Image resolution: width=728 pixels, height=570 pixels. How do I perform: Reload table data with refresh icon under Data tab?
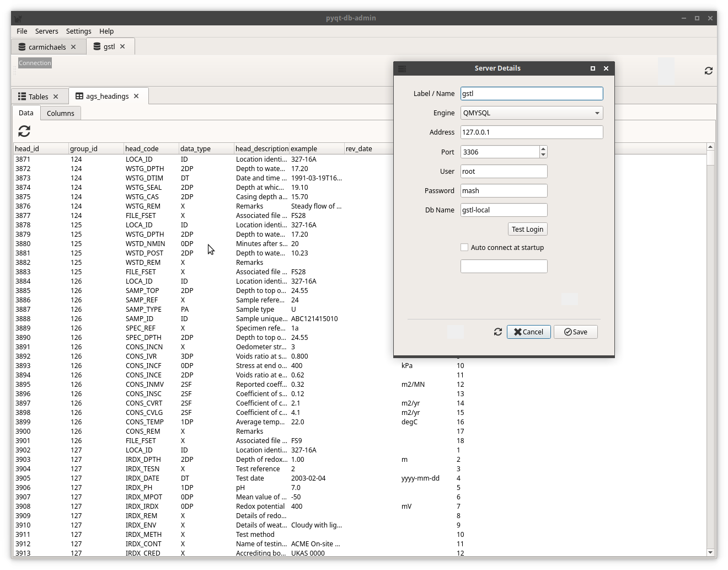click(x=24, y=131)
